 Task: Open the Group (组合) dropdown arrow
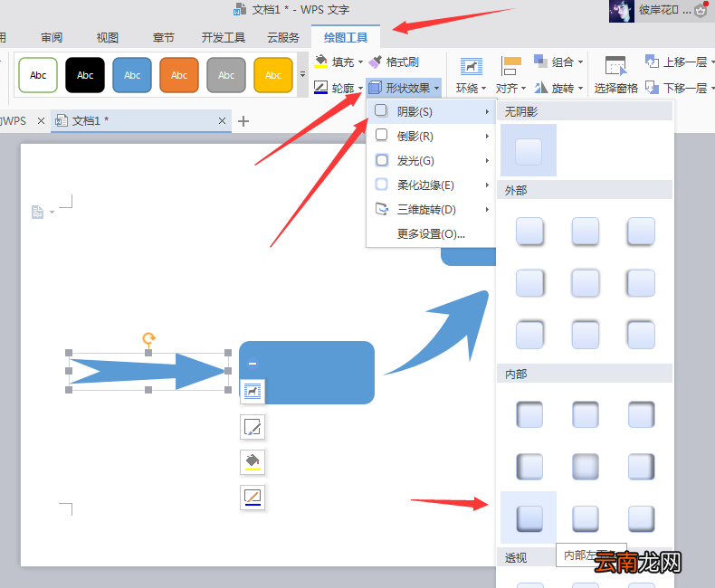click(x=580, y=62)
